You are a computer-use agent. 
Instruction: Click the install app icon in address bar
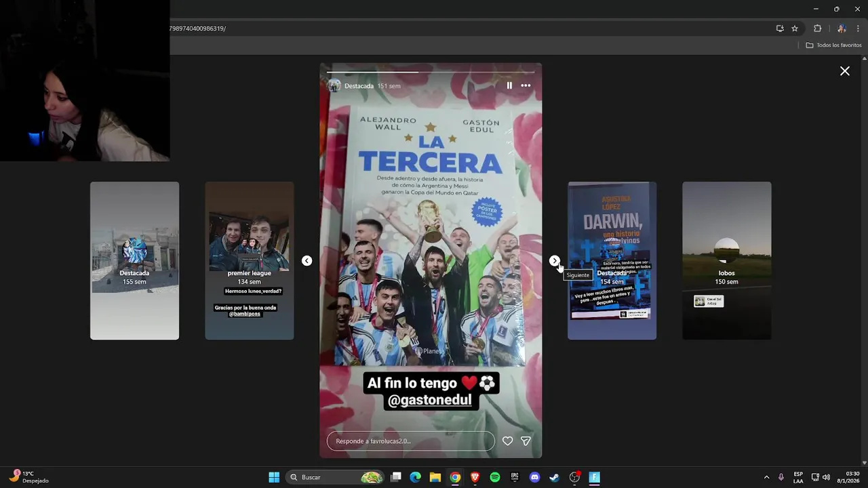780,28
